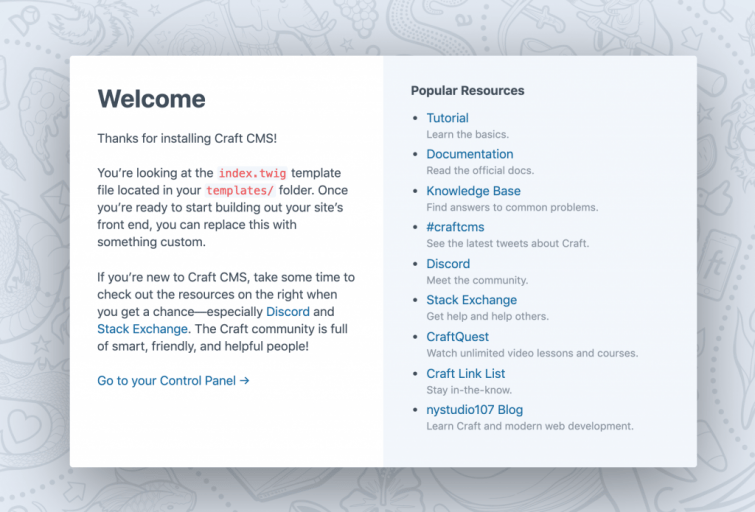Screen dimensions: 755x512
Task: Open the Documentation link
Action: click(469, 154)
